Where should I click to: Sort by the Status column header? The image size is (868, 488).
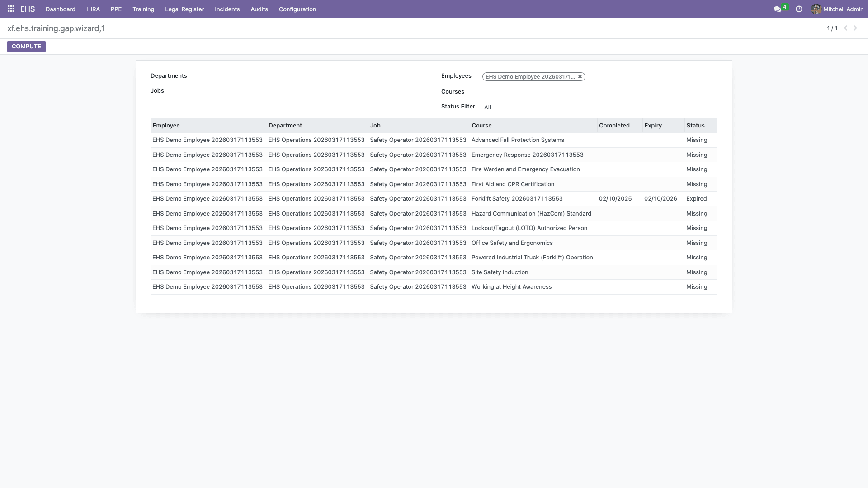point(695,126)
